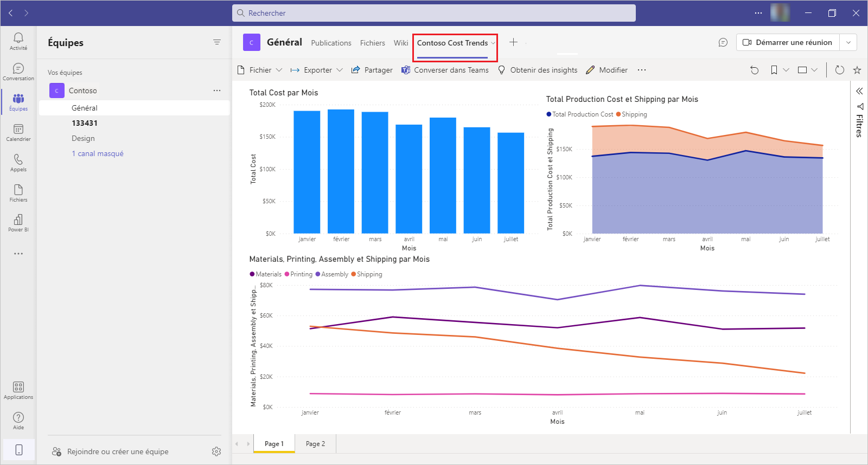Open the view mode dropdown

[808, 70]
